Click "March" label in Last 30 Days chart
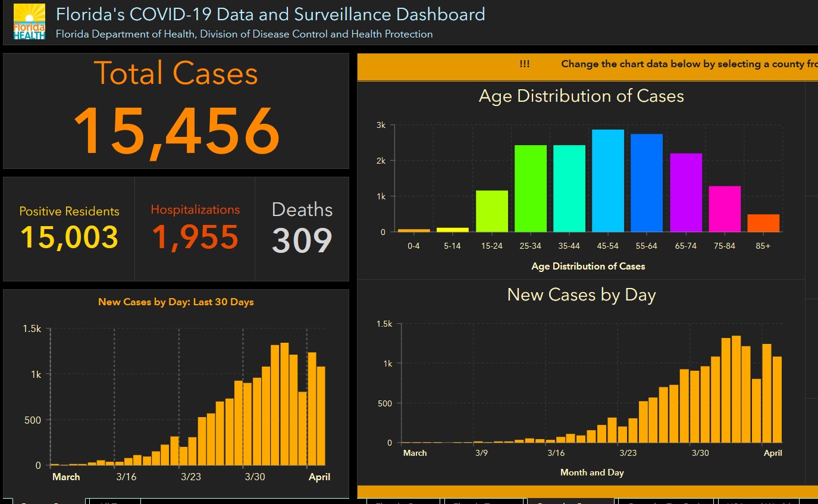This screenshot has width=818, height=504. click(x=66, y=477)
